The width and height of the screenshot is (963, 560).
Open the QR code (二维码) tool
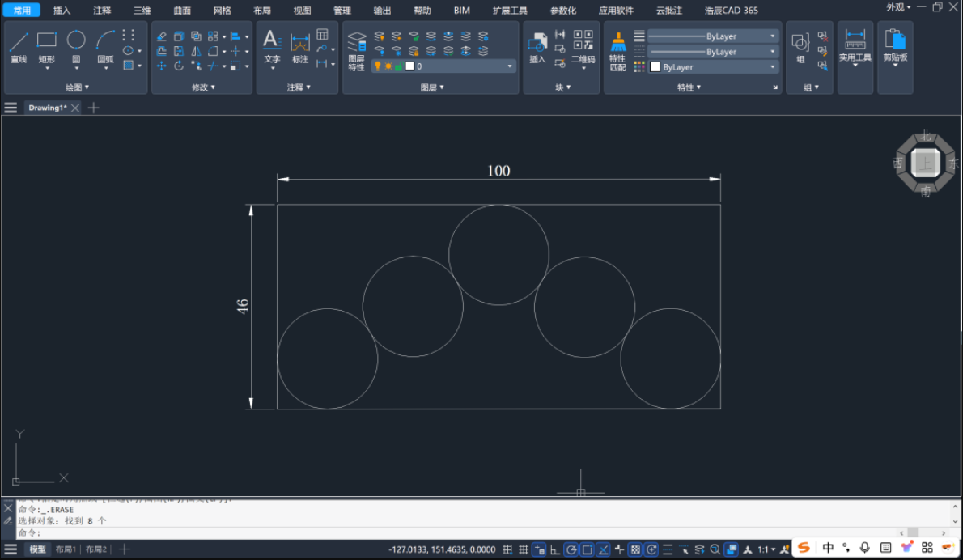[x=583, y=47]
